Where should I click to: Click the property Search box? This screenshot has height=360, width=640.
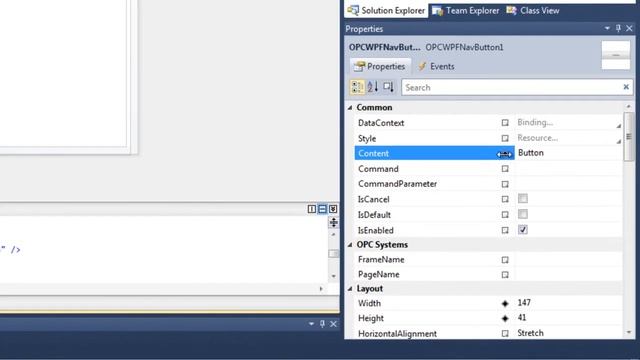[x=511, y=87]
